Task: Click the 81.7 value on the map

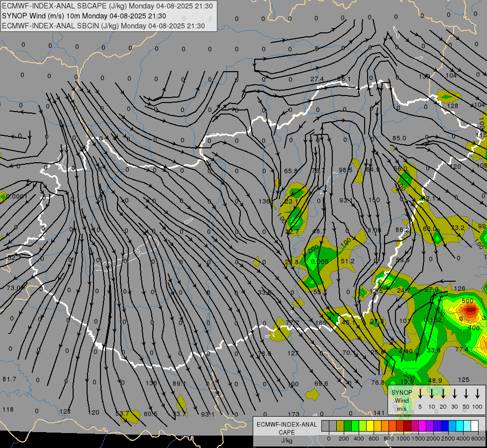Action: (x=9, y=379)
